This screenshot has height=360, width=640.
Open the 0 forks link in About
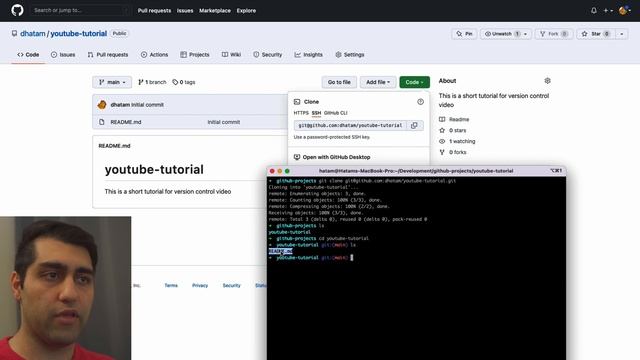[x=458, y=152]
